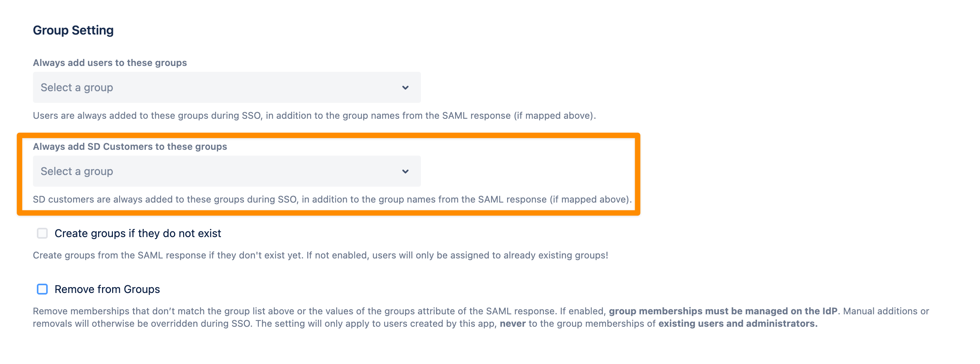980x364 pixels.
Task: Click the description 'Create groups from the SAML response'
Action: click(320, 255)
